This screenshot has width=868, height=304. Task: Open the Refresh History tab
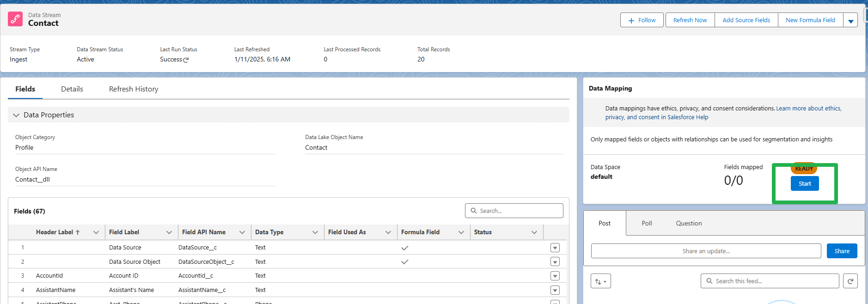click(x=134, y=89)
